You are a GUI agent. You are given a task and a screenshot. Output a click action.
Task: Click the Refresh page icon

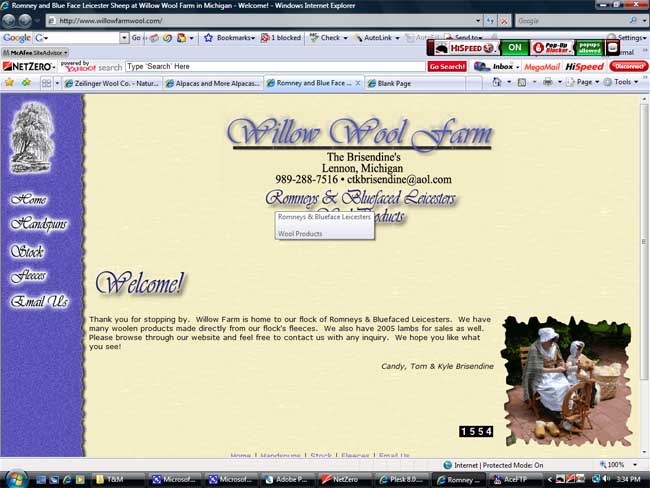(x=488, y=20)
